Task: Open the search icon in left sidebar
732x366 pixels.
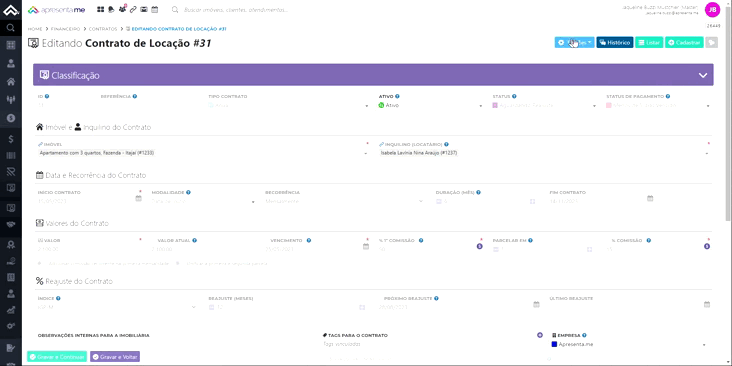Action: (11, 28)
